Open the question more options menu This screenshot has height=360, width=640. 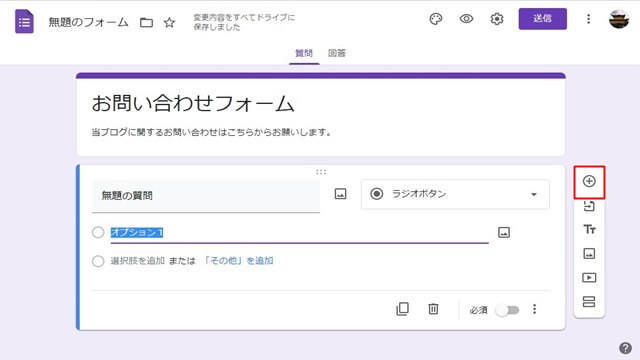tap(534, 309)
